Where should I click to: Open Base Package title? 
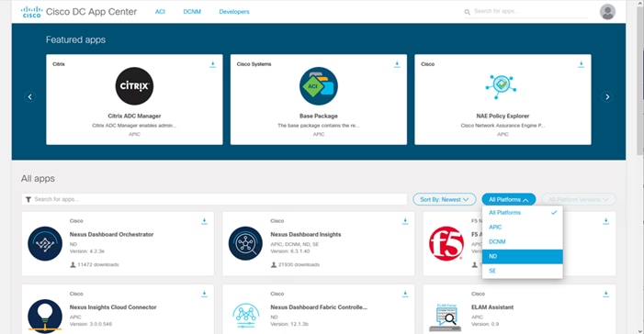(x=319, y=117)
